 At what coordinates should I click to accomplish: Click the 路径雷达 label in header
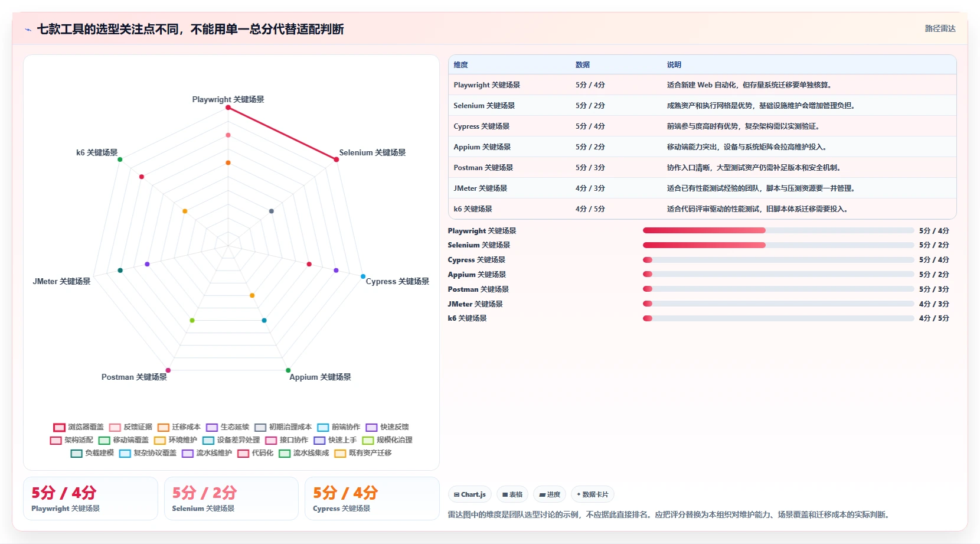point(940,28)
